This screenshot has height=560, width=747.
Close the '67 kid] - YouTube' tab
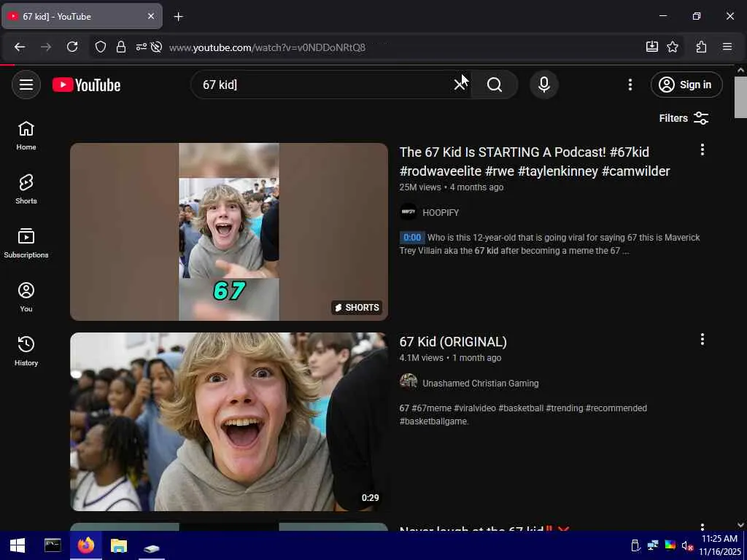[x=151, y=16]
